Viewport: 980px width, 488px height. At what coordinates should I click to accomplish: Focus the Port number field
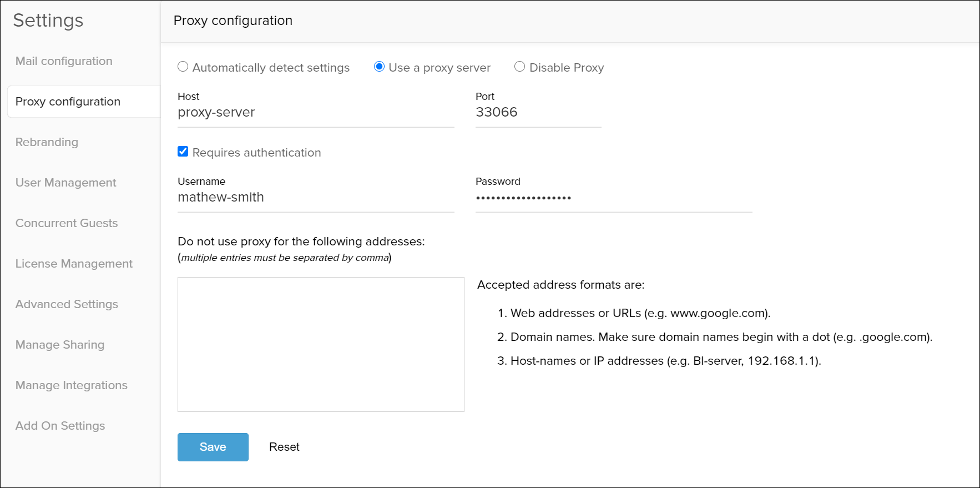538,113
